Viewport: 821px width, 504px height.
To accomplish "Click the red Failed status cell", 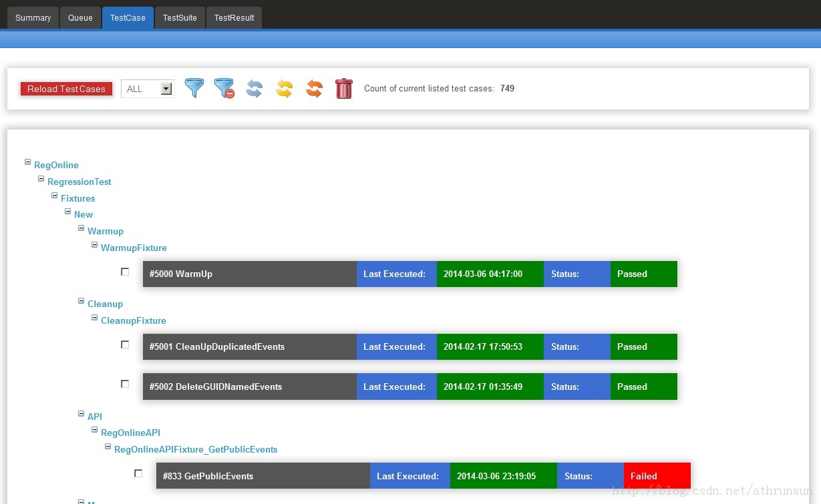I will point(657,476).
